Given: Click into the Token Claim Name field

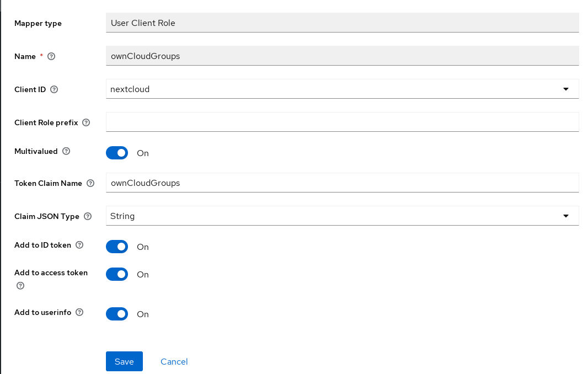Looking at the screenshot, I should point(342,183).
